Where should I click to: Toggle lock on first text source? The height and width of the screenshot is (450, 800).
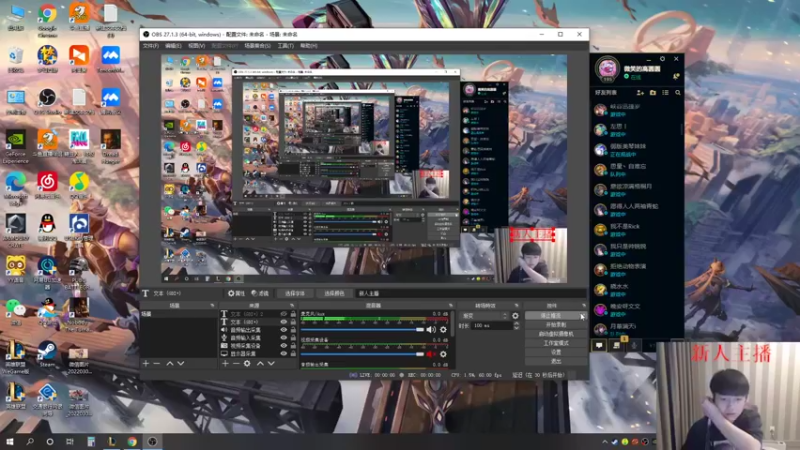(x=293, y=314)
